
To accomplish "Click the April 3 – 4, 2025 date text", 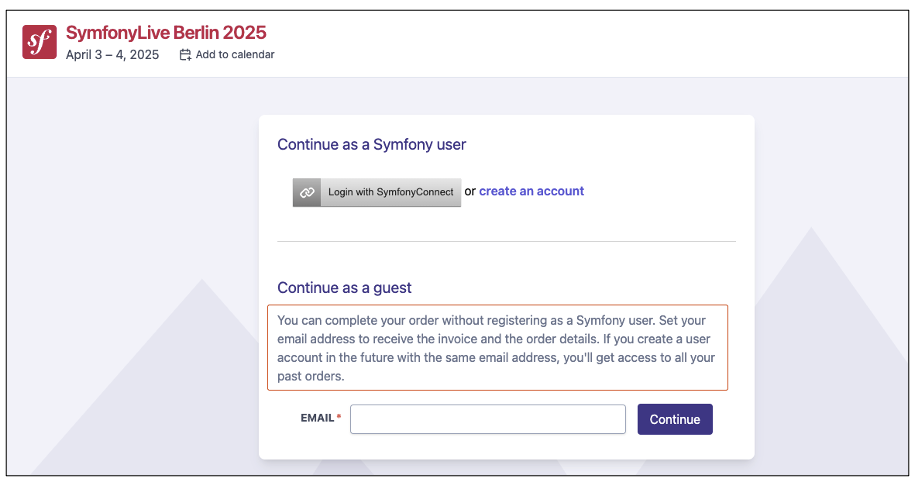I will (112, 55).
